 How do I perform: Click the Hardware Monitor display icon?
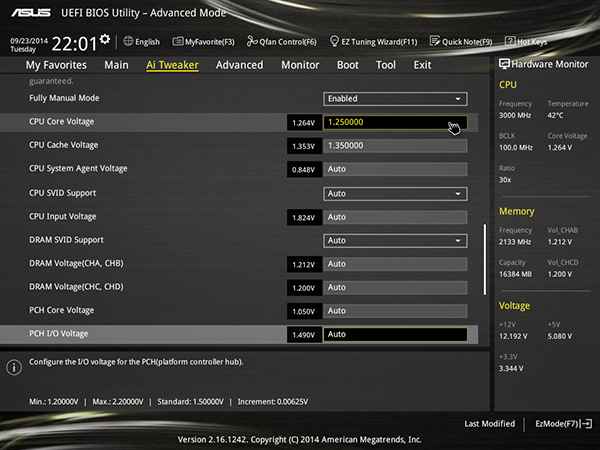coord(504,64)
